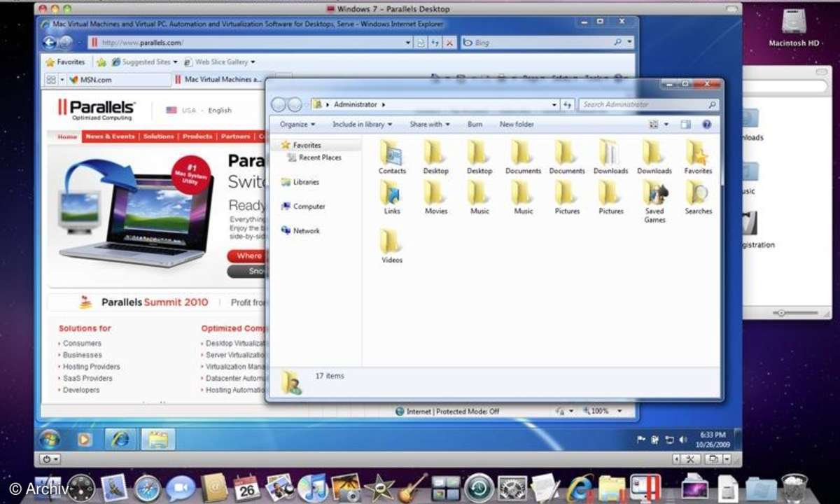Viewport: 840px width, 504px height.
Task: Launch Internet Explorer from Windows taskbar
Action: [x=120, y=440]
